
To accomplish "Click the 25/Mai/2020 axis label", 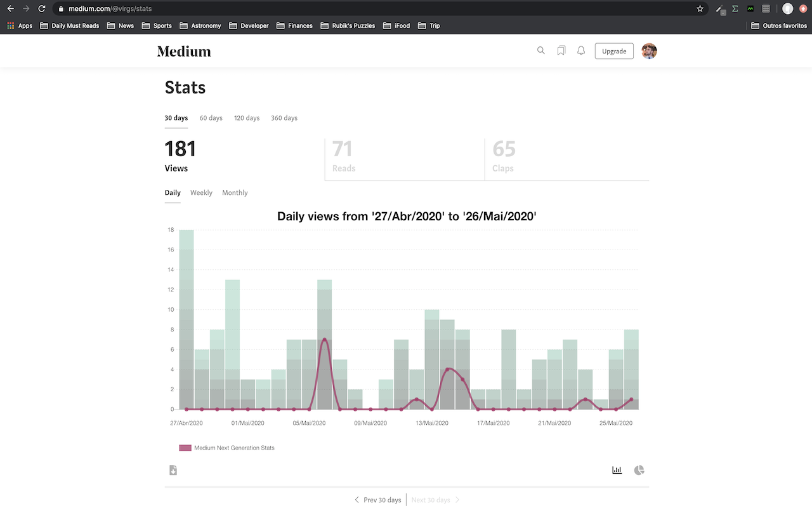I will [616, 423].
